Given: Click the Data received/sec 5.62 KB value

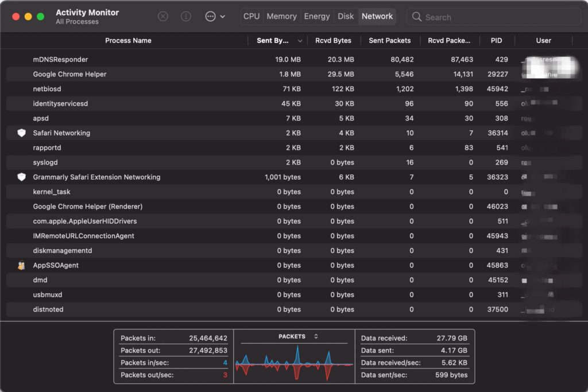Looking at the screenshot, I should 454,363.
